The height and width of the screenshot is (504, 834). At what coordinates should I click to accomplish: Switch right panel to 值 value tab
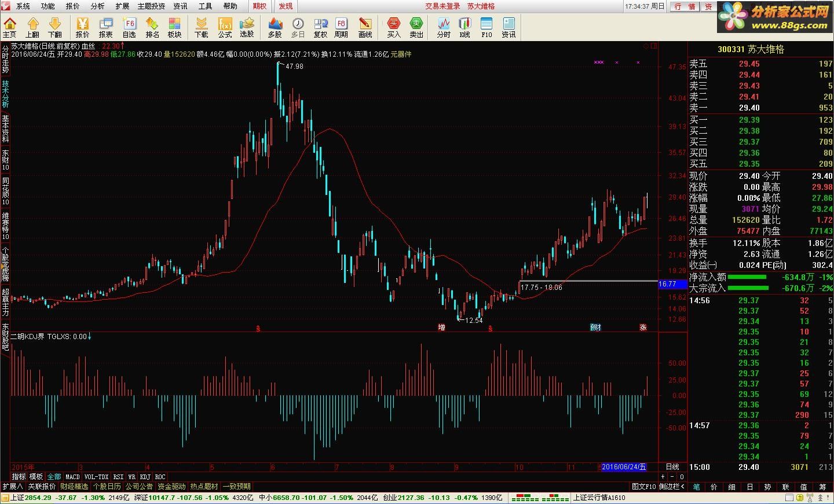coord(804,487)
